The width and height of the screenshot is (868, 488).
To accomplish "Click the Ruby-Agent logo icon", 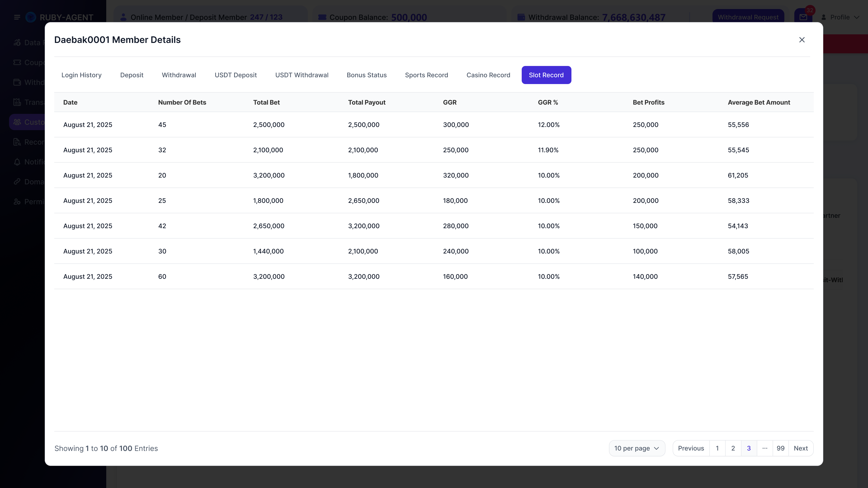I will (x=31, y=17).
